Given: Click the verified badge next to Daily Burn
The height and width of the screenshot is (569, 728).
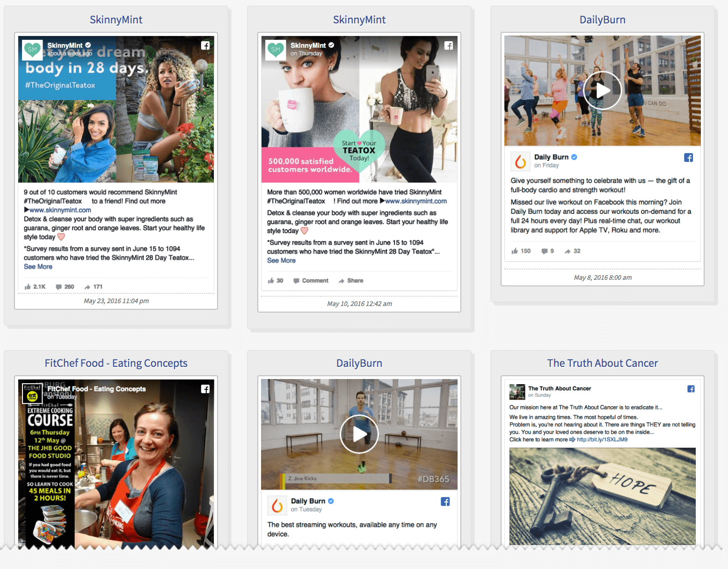Looking at the screenshot, I should click(574, 157).
